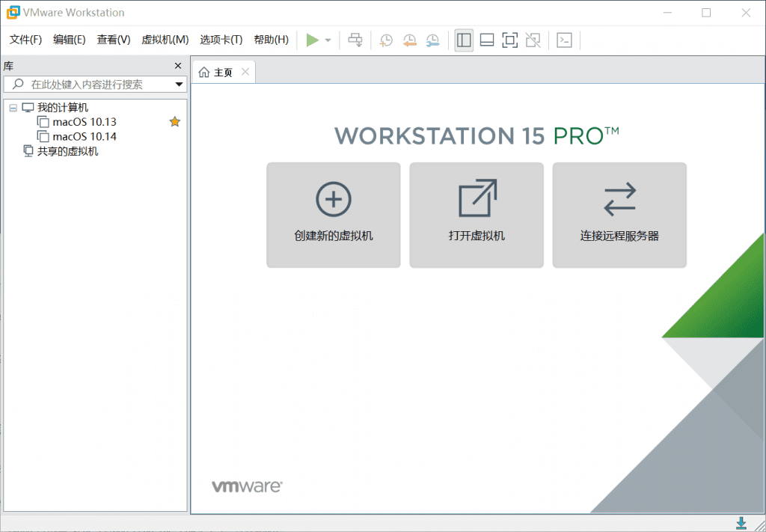Open the 虚拟机(M) menu
Viewport: 766px width, 532px height.
(165, 40)
